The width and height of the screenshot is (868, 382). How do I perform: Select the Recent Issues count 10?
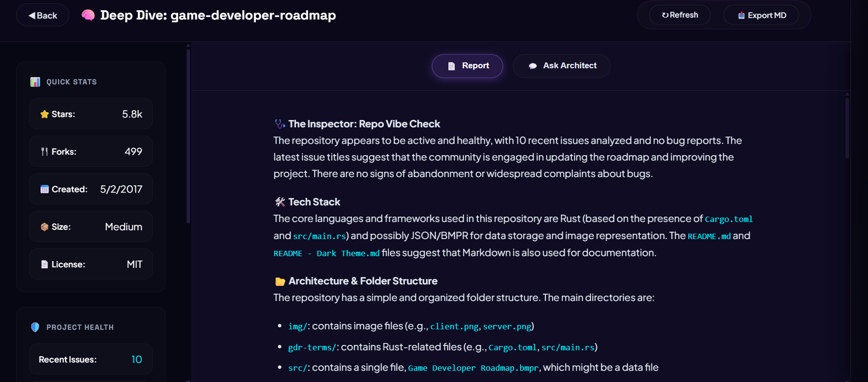point(137,360)
